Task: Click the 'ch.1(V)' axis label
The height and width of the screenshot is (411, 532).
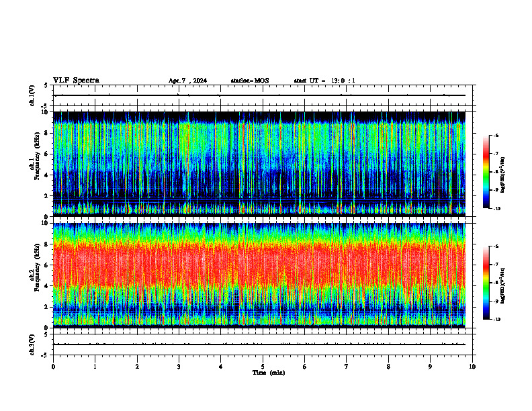Action: 32,95
